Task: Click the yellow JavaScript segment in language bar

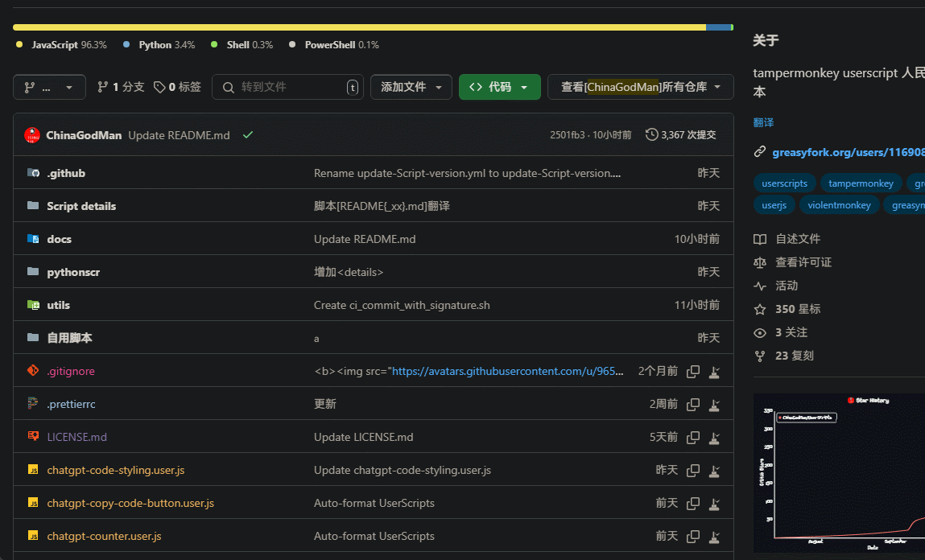Action: [358, 27]
